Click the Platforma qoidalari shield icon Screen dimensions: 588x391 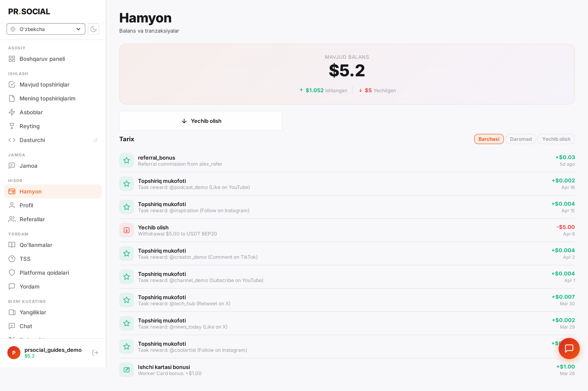pos(12,273)
